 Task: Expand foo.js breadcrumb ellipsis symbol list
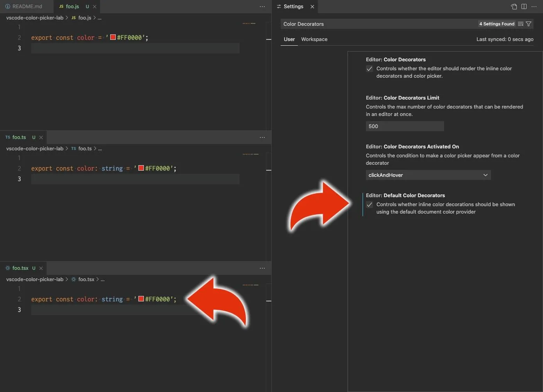pos(100,18)
